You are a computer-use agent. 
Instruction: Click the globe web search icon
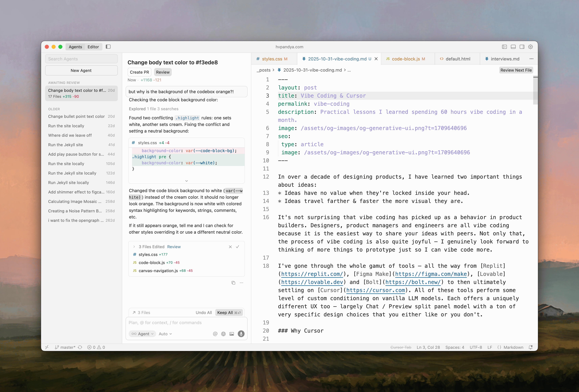(x=223, y=334)
